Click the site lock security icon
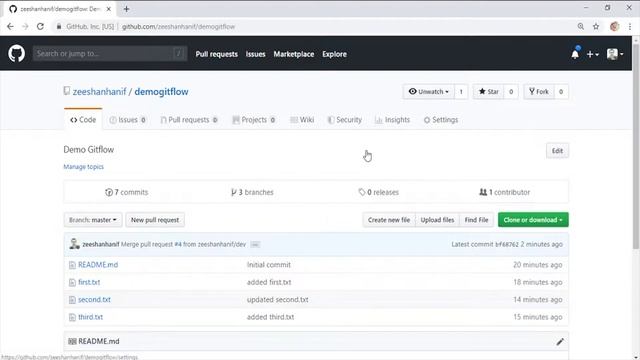This screenshot has height=360, width=640. [59, 27]
